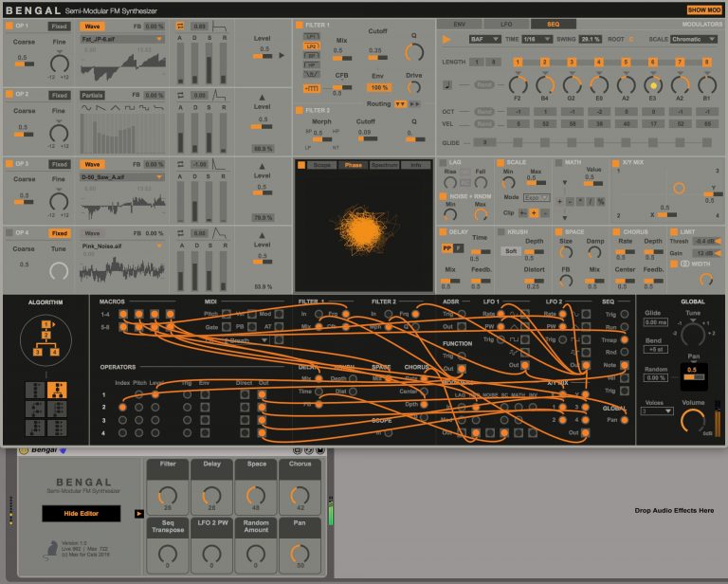
Task: Switch display to the Scope tab
Action: click(321, 165)
